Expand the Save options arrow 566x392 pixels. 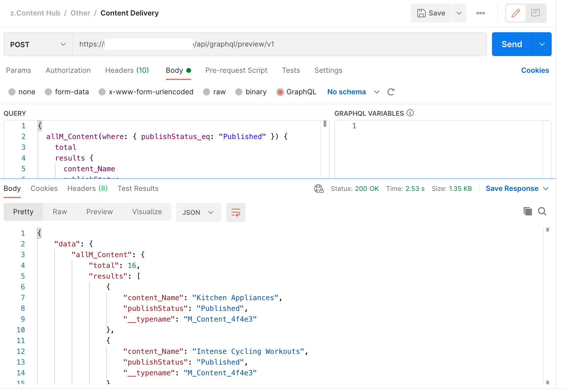point(459,13)
